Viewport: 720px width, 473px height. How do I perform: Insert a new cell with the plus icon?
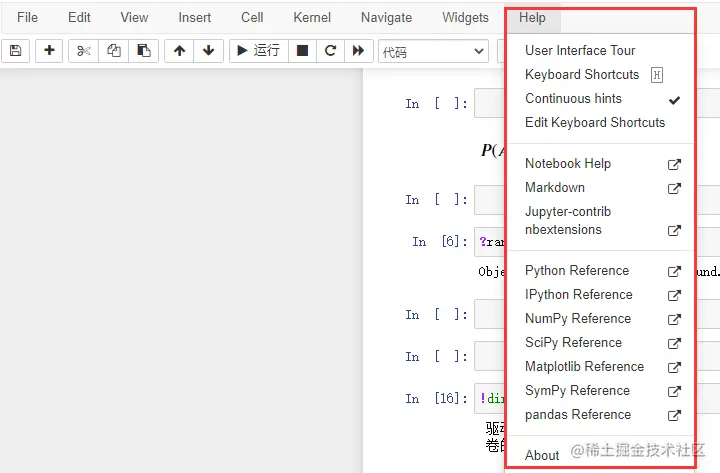coord(49,51)
